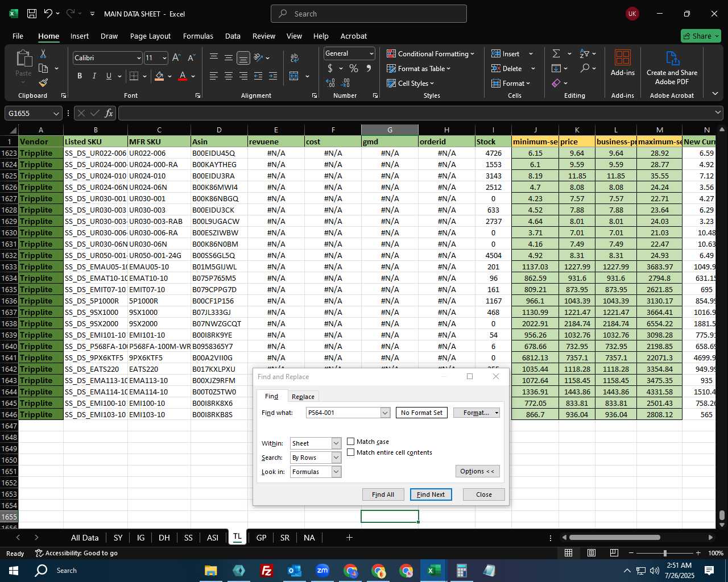
Task: Click the AutoSum sigma icon
Action: point(556,53)
